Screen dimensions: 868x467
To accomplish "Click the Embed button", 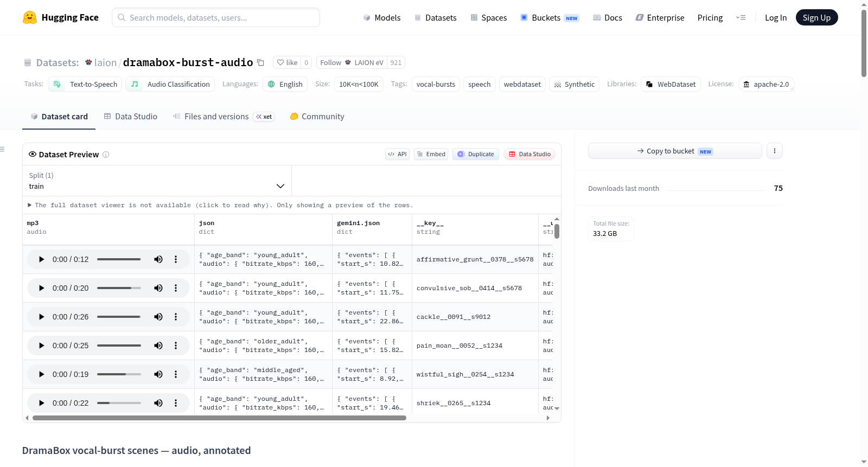I will 431,154.
